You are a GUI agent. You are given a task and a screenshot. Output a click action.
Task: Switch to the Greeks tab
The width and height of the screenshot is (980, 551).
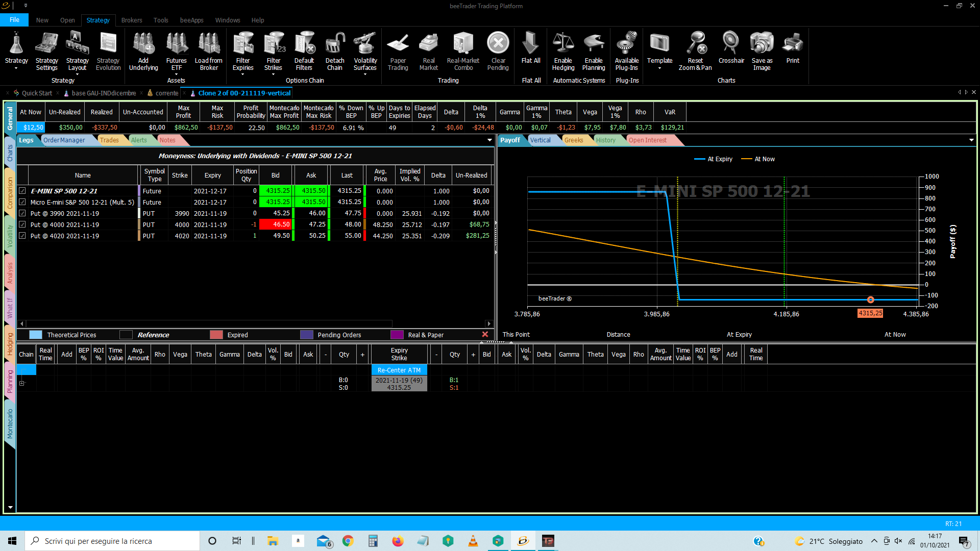[x=574, y=140]
